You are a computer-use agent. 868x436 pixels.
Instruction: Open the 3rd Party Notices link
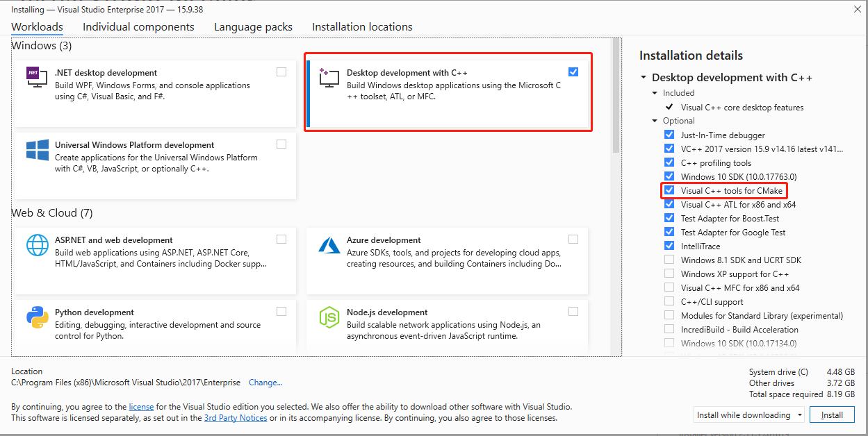pos(235,418)
